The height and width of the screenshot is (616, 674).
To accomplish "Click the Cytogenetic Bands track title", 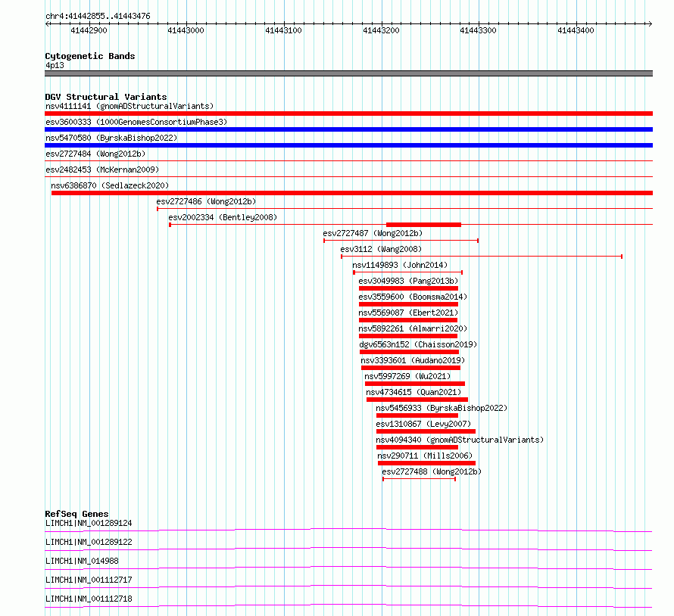I will pyautogui.click(x=90, y=56).
